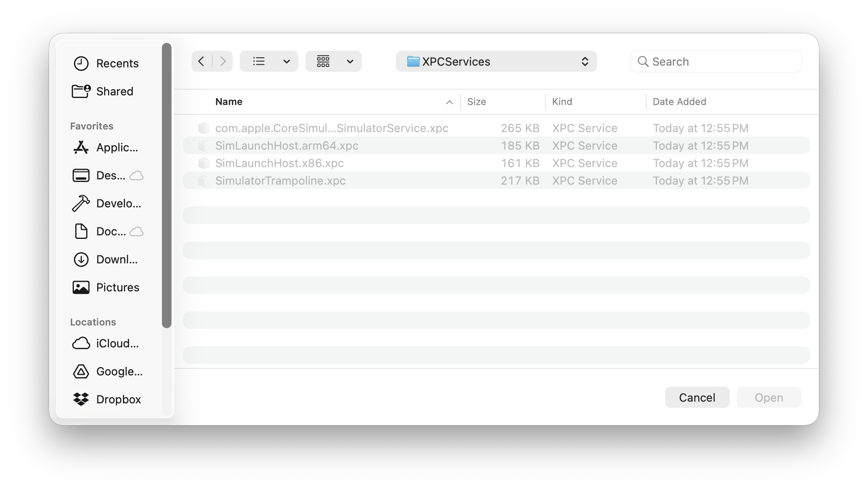The image size is (868, 490).
Task: Open the XPCServices path dropdown
Action: point(496,61)
